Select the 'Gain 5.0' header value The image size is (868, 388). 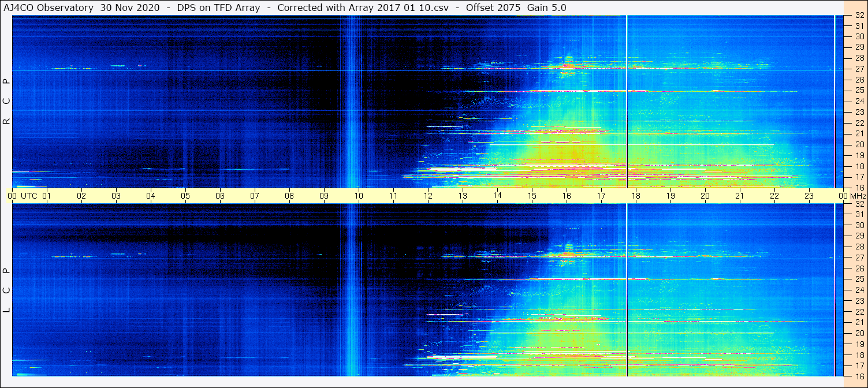[546, 8]
